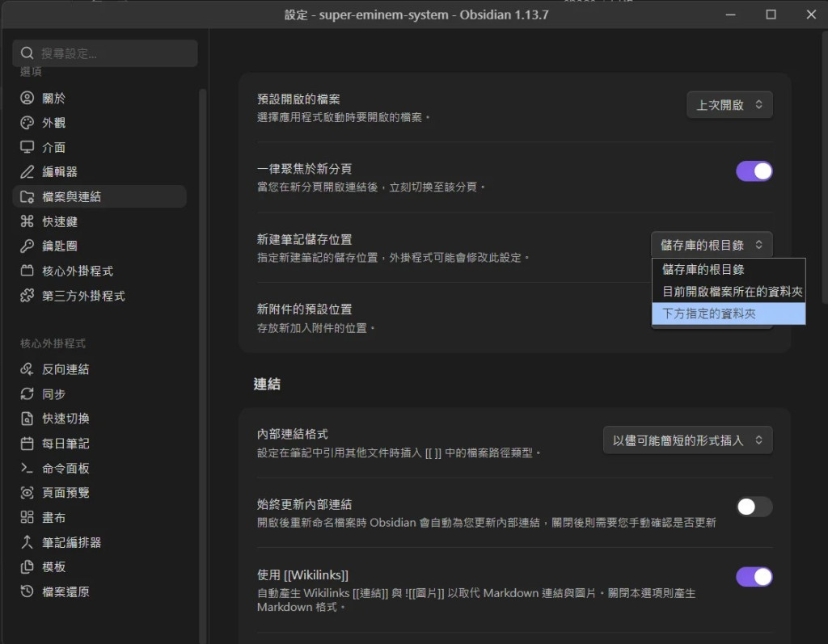Image resolution: width=828 pixels, height=644 pixels.
Task: Click the 檔案與連結 folder icon
Action: [27, 196]
